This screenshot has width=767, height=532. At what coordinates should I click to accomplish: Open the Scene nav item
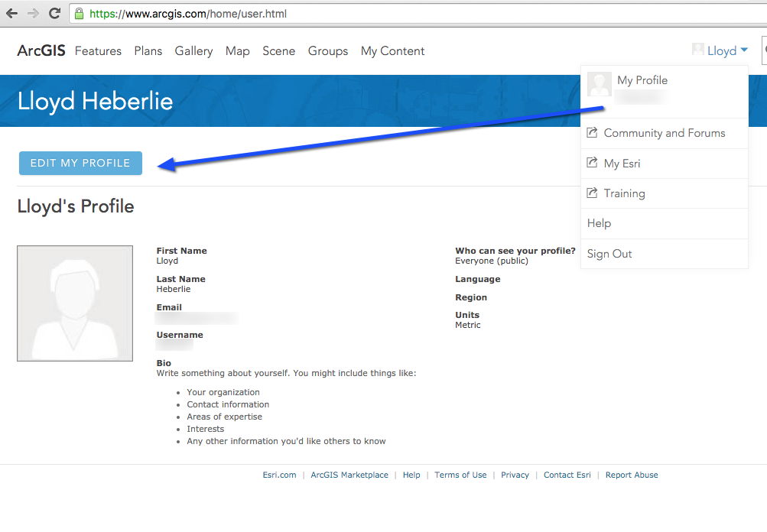[279, 51]
